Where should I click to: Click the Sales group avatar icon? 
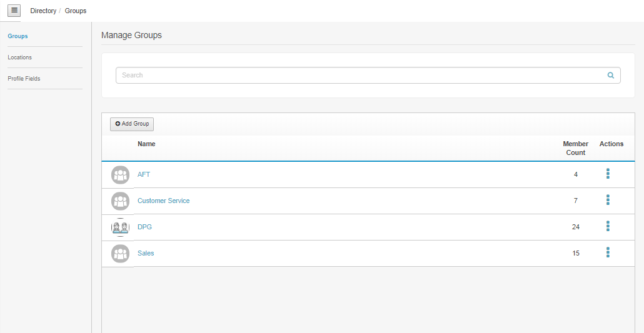pyautogui.click(x=120, y=254)
